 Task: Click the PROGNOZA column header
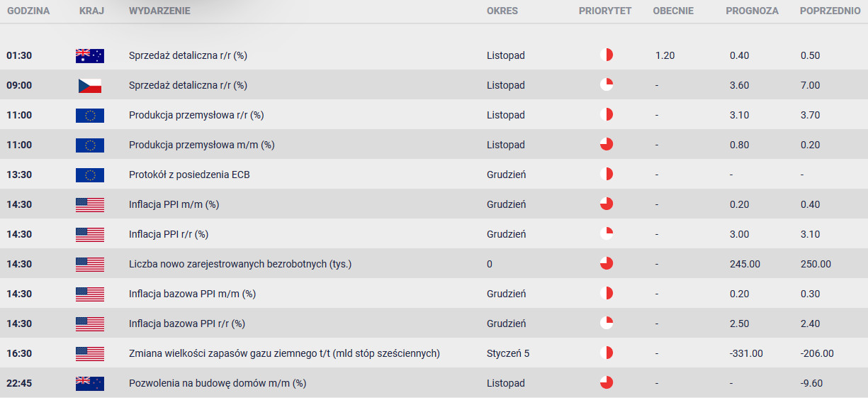coord(752,11)
